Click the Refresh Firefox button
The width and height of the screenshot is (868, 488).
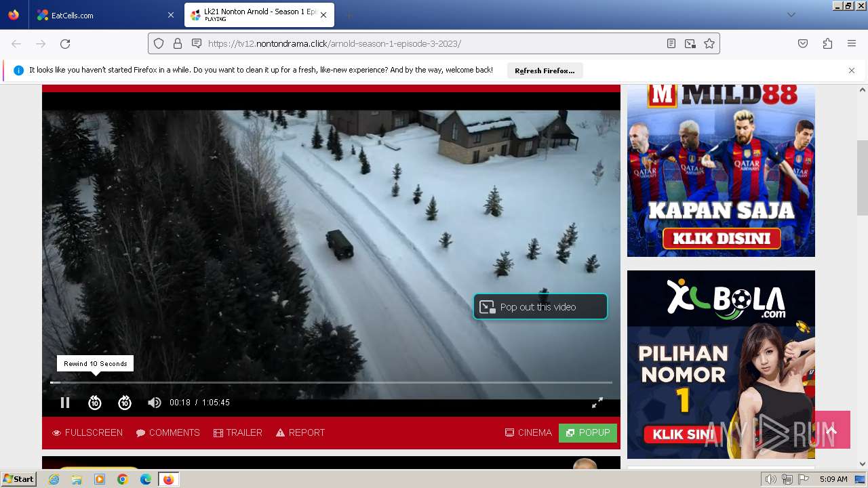tap(545, 70)
